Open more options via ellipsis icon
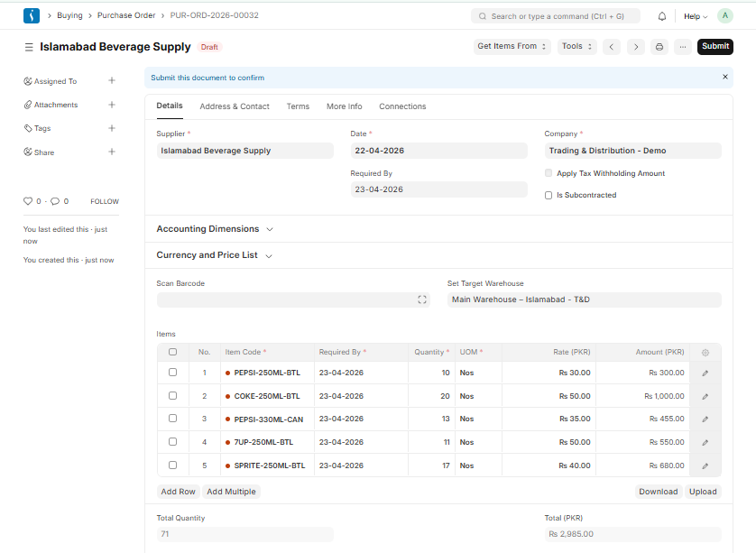The height and width of the screenshot is (553, 756). [682, 46]
